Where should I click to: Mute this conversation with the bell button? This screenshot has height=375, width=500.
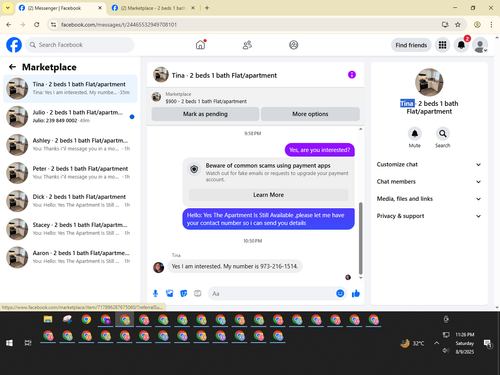[x=415, y=134]
